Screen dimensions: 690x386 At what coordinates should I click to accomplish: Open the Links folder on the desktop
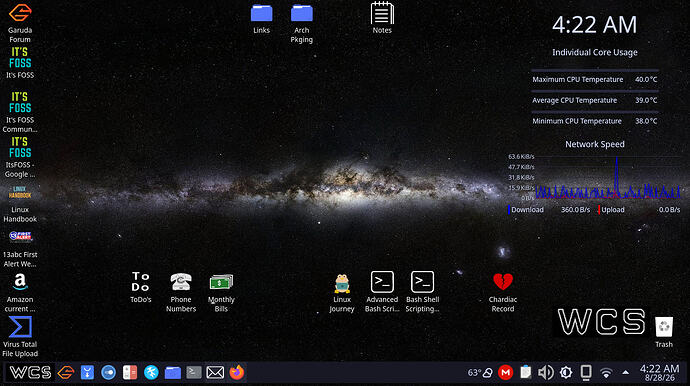tap(261, 13)
